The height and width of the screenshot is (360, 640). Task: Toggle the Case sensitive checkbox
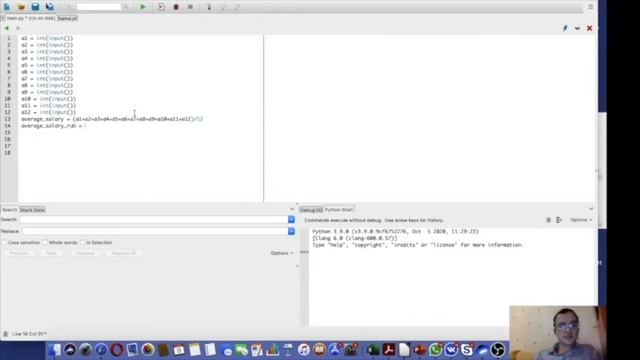(4, 242)
